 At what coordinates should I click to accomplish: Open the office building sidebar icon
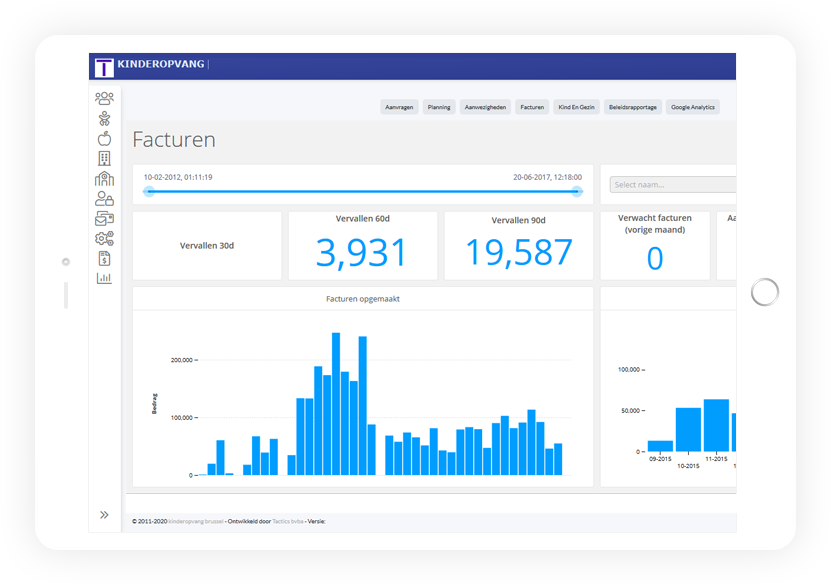[x=104, y=158]
